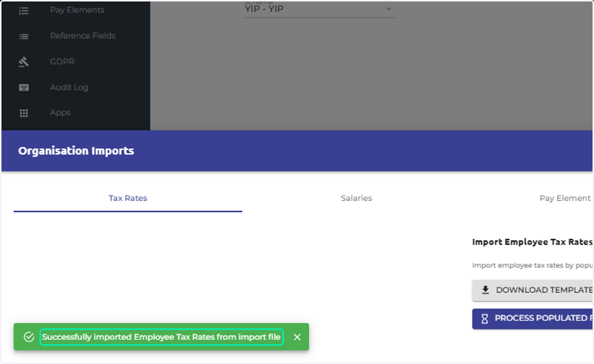Click the Reference Fields list icon
Viewport: 594px width, 364px height.
[x=24, y=36]
